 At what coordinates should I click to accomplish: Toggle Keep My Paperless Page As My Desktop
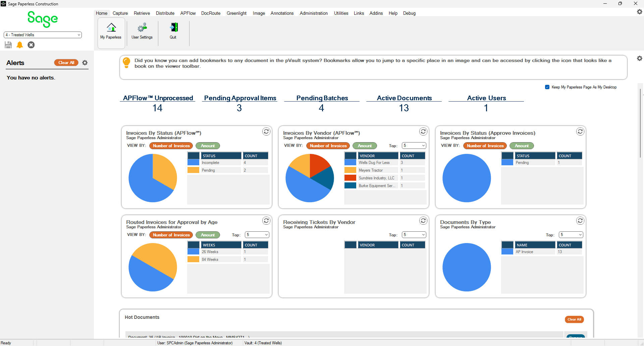[x=547, y=87]
